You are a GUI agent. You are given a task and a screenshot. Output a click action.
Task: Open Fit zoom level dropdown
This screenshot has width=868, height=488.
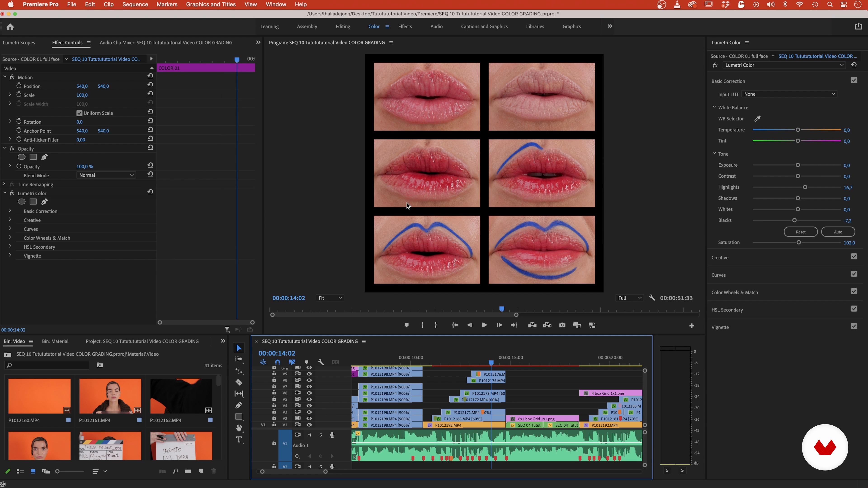[330, 298]
